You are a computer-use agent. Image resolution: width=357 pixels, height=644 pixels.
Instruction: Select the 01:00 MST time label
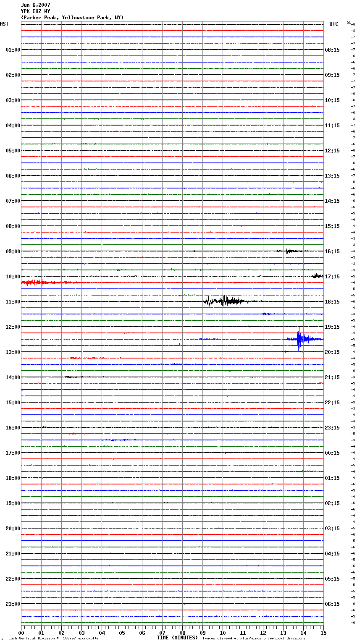13,50
